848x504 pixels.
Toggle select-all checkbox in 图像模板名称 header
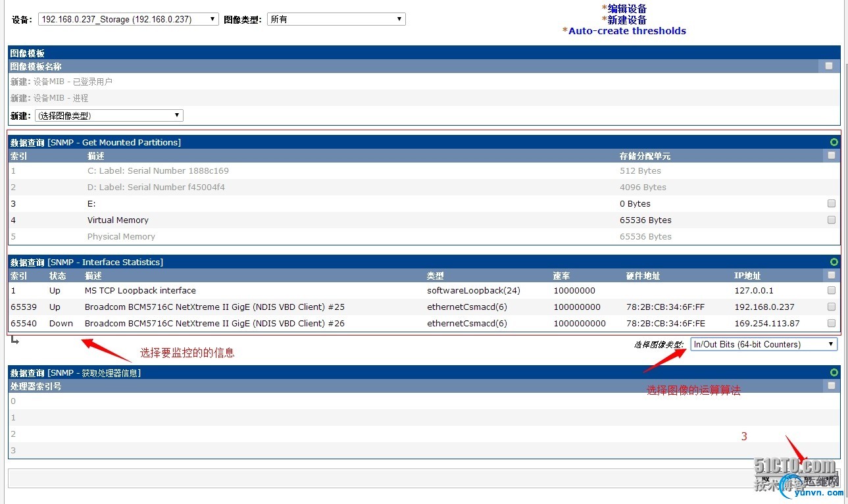click(829, 66)
